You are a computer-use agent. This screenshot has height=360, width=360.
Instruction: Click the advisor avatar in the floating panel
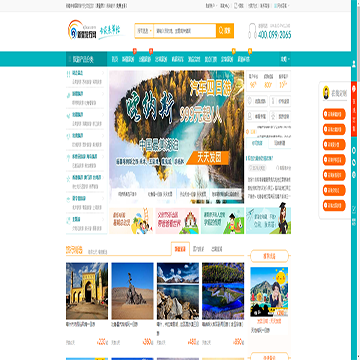pyautogui.click(x=326, y=93)
